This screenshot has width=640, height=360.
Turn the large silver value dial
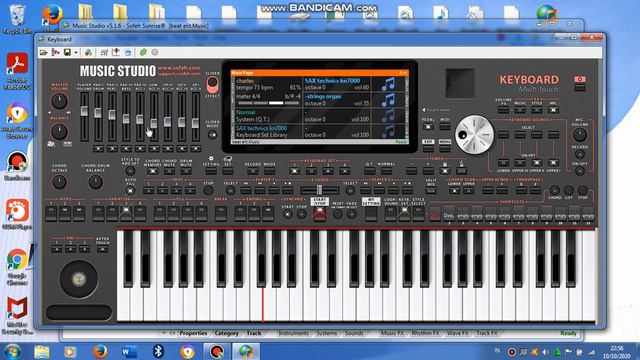pyautogui.click(x=474, y=135)
